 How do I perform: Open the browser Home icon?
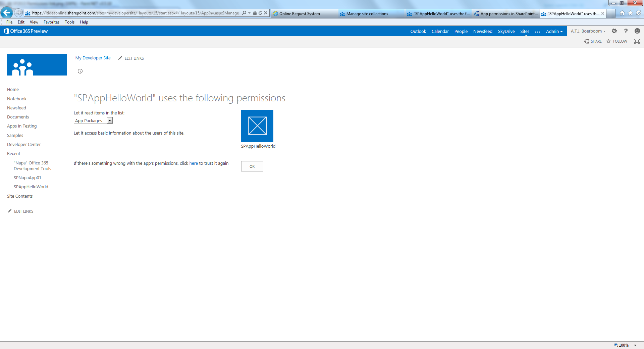tap(622, 13)
